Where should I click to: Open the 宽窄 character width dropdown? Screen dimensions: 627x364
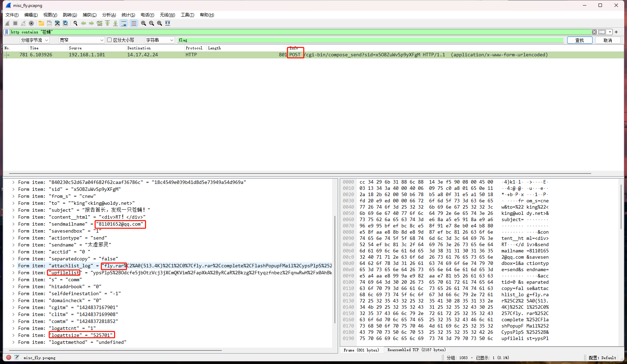[81, 40]
